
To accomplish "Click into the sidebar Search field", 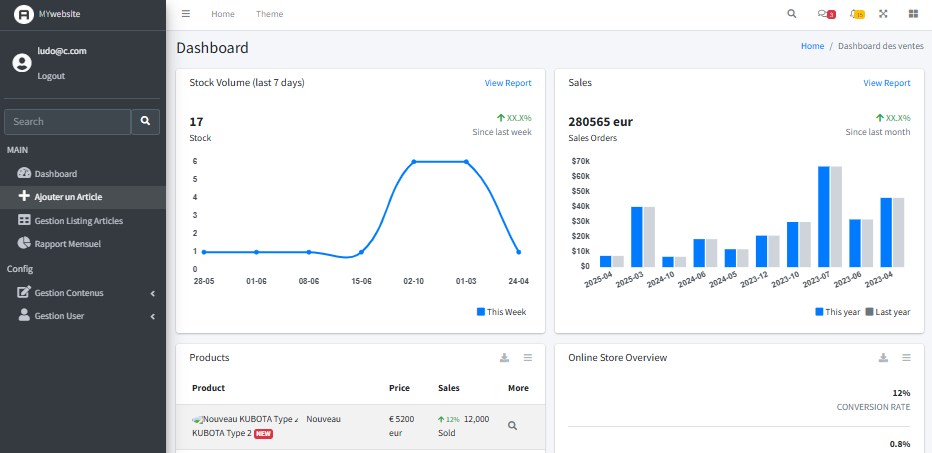I will pyautogui.click(x=67, y=121).
